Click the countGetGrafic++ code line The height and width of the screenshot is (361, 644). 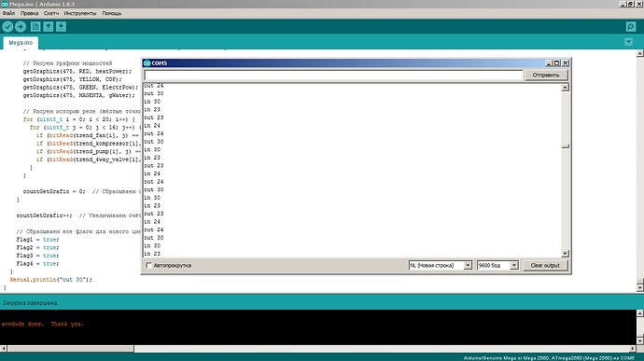[45, 215]
